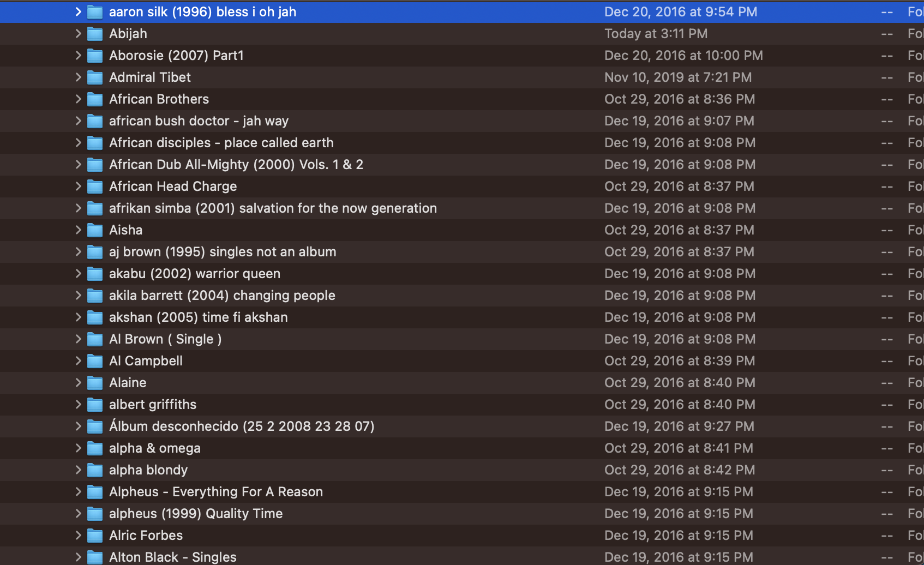Click the date "Today at 3:11 PM"
This screenshot has height=565, width=924.
tap(656, 34)
